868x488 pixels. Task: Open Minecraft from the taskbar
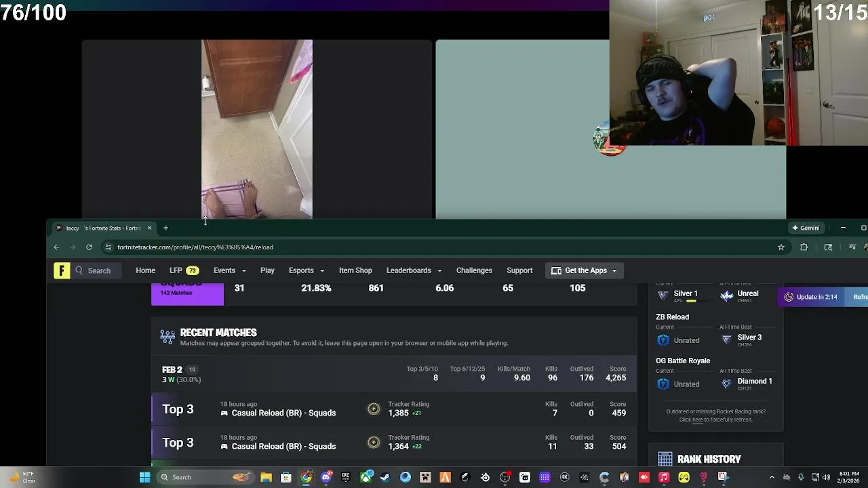coord(425,477)
